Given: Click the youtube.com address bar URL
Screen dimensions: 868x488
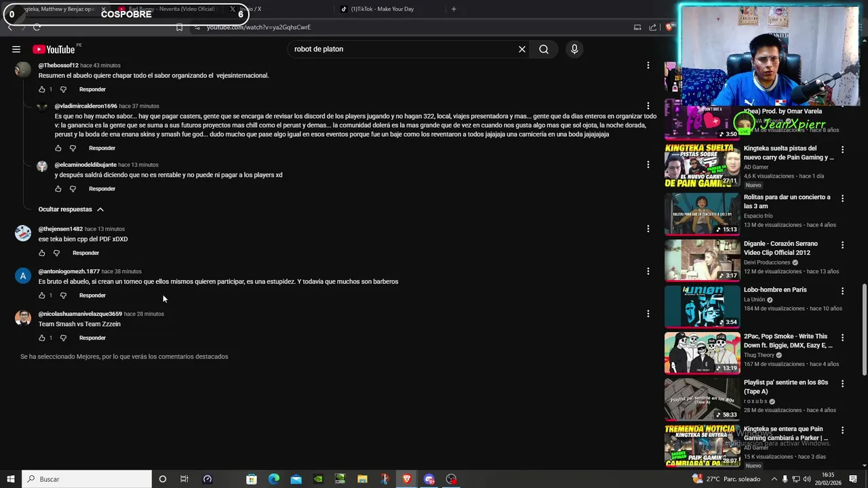Looking at the screenshot, I should [x=258, y=27].
